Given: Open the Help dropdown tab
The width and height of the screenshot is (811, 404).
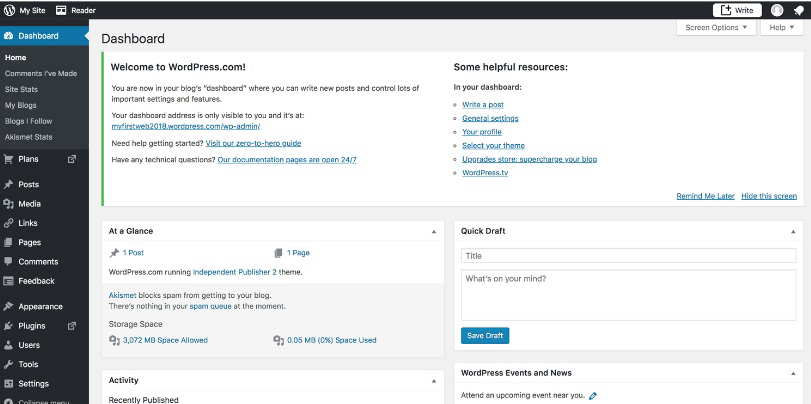Looking at the screenshot, I should pos(782,27).
